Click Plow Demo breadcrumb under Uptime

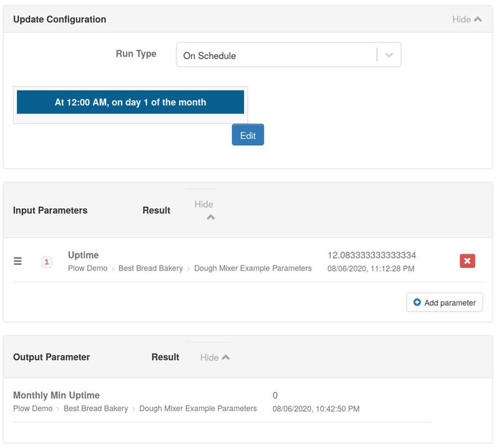[87, 269]
